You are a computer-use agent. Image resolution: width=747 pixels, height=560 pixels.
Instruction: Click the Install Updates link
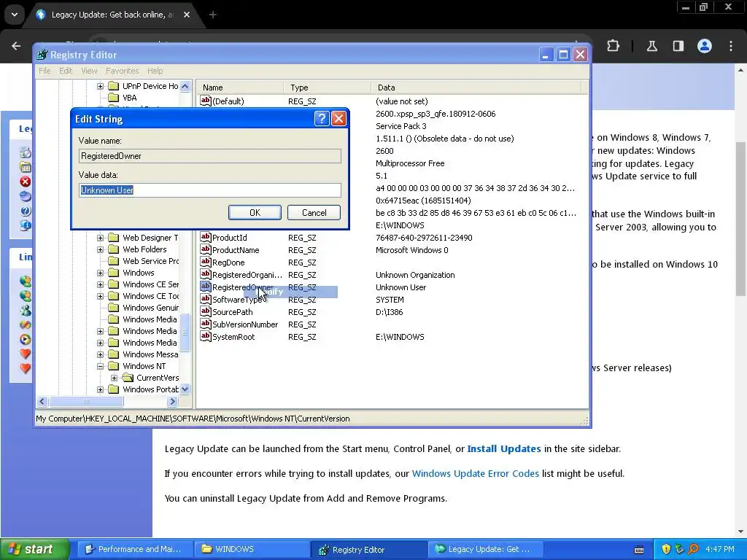(504, 448)
